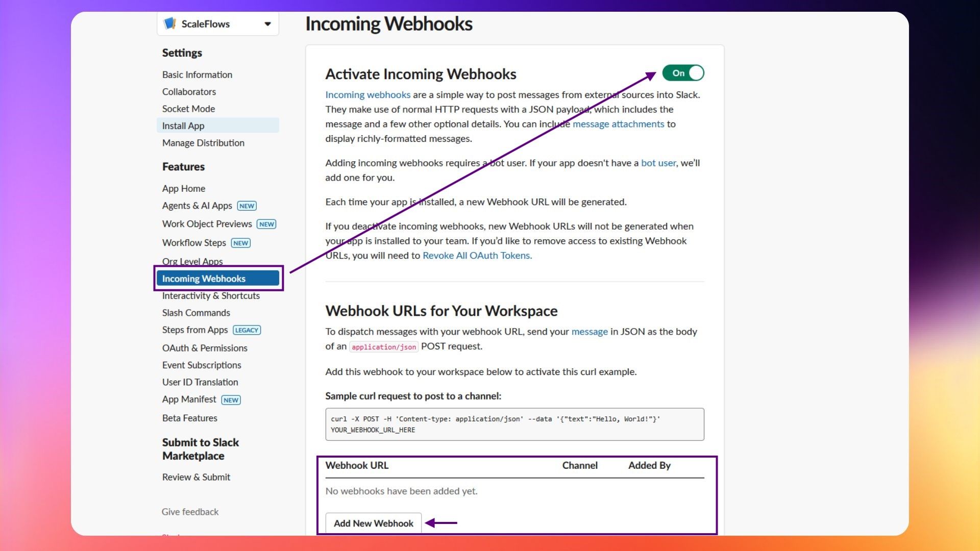
Task: Open Basic Information settings
Action: tap(197, 74)
